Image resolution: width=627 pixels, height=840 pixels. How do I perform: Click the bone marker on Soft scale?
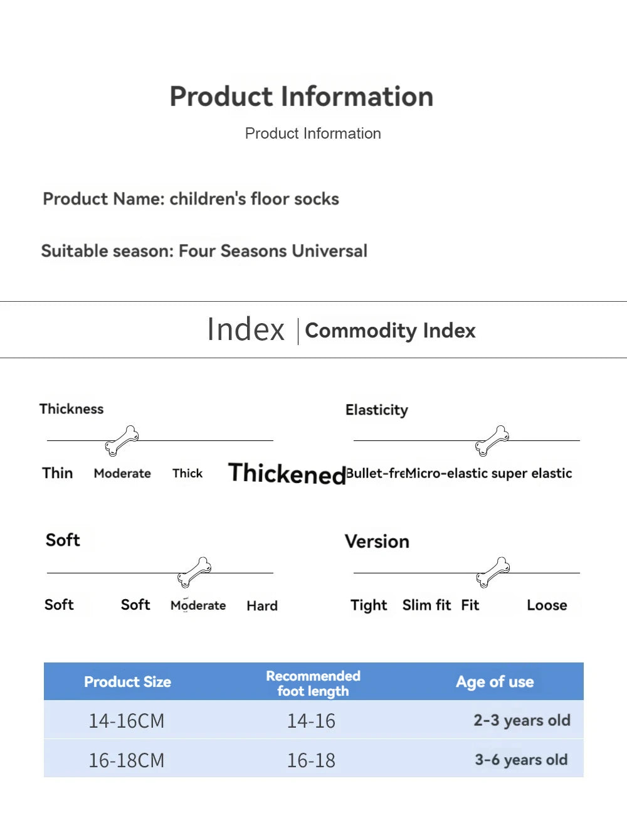194,572
